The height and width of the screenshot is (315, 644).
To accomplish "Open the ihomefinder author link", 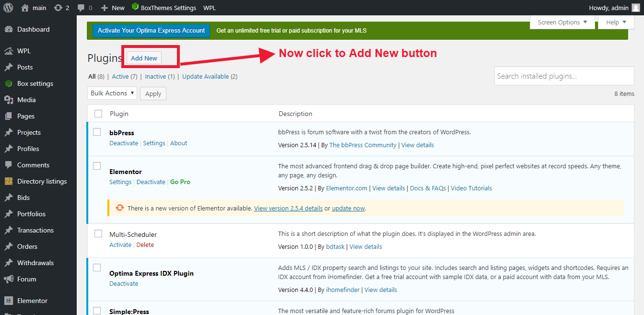I will click(x=342, y=290).
